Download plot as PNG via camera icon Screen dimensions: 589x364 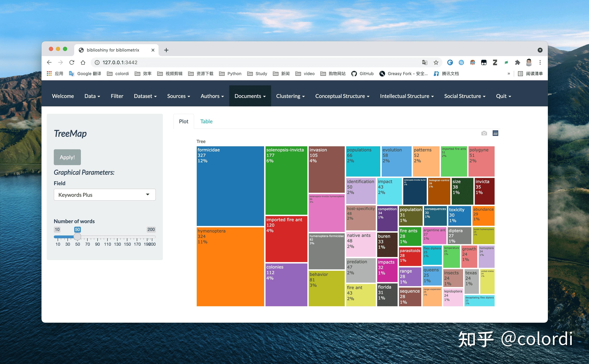(x=484, y=133)
